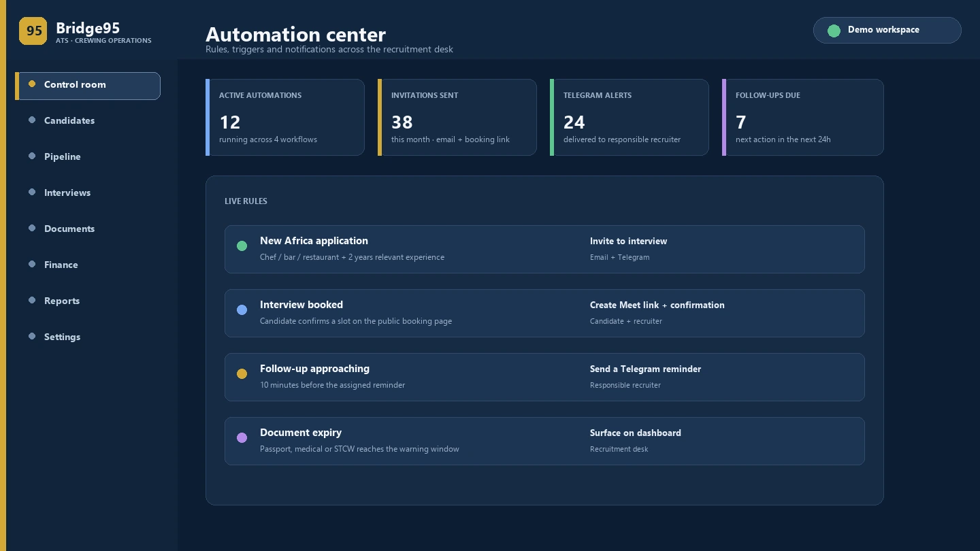The image size is (980, 551).
Task: Select Finance menu item
Action: click(61, 265)
